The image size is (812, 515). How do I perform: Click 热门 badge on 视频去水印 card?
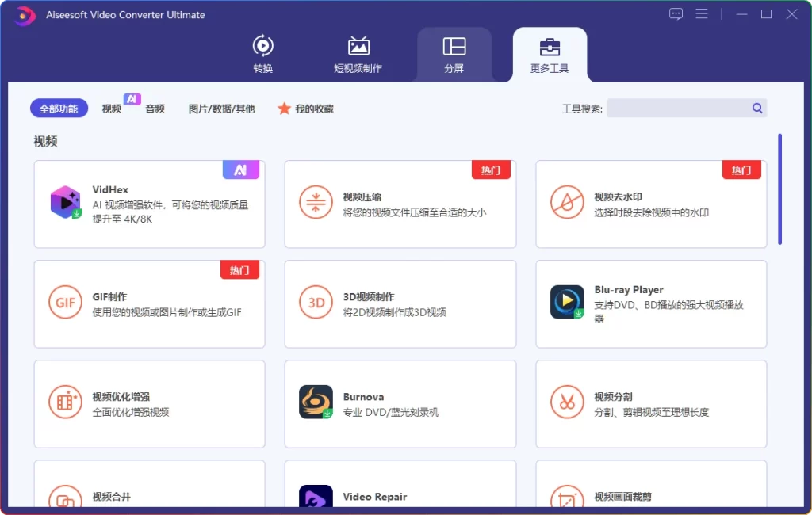point(741,170)
